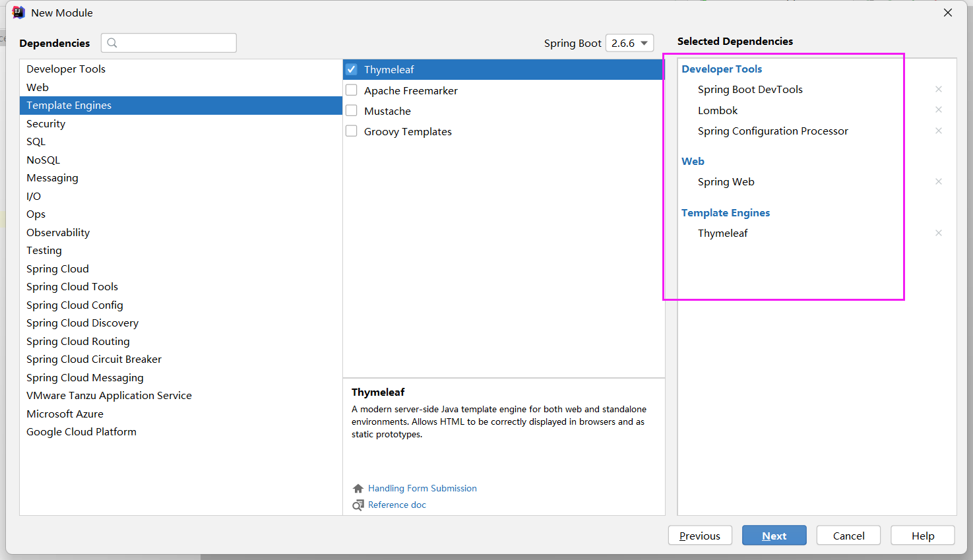
Task: Open the Observability category
Action: click(181, 232)
